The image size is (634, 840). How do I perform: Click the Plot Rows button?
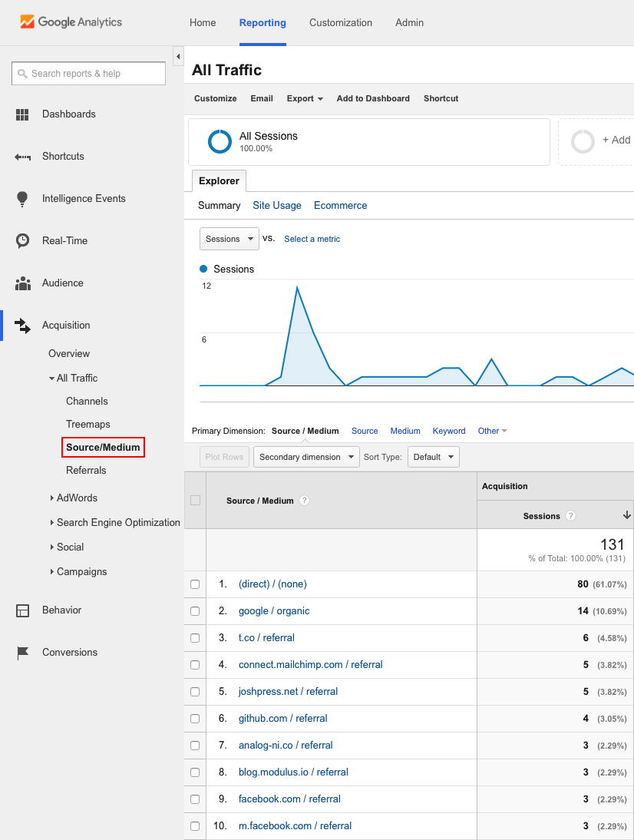pos(224,457)
